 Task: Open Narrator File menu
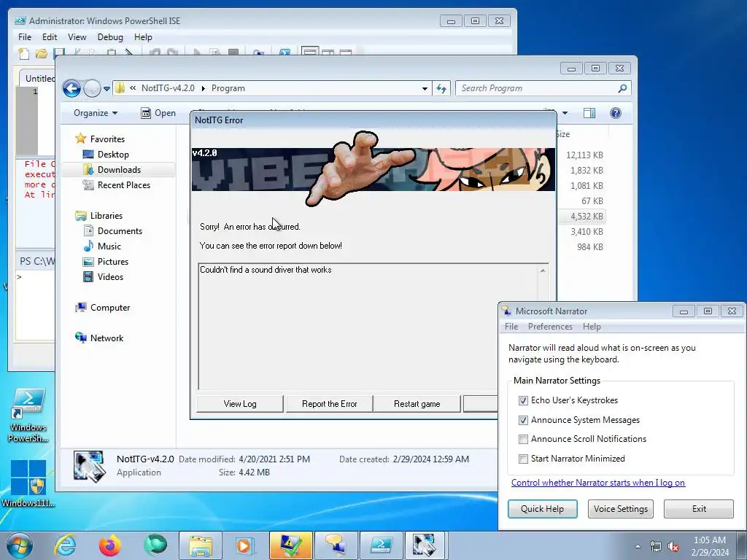pyautogui.click(x=511, y=327)
